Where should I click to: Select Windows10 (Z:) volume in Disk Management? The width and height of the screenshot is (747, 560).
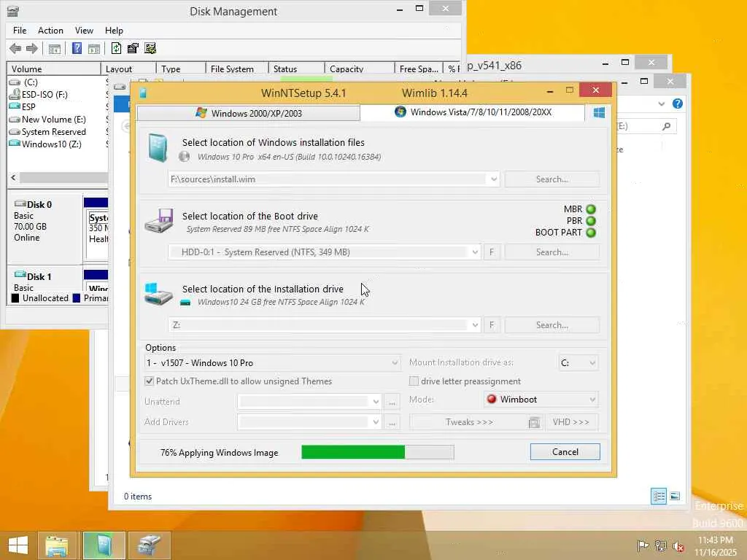[x=52, y=144]
